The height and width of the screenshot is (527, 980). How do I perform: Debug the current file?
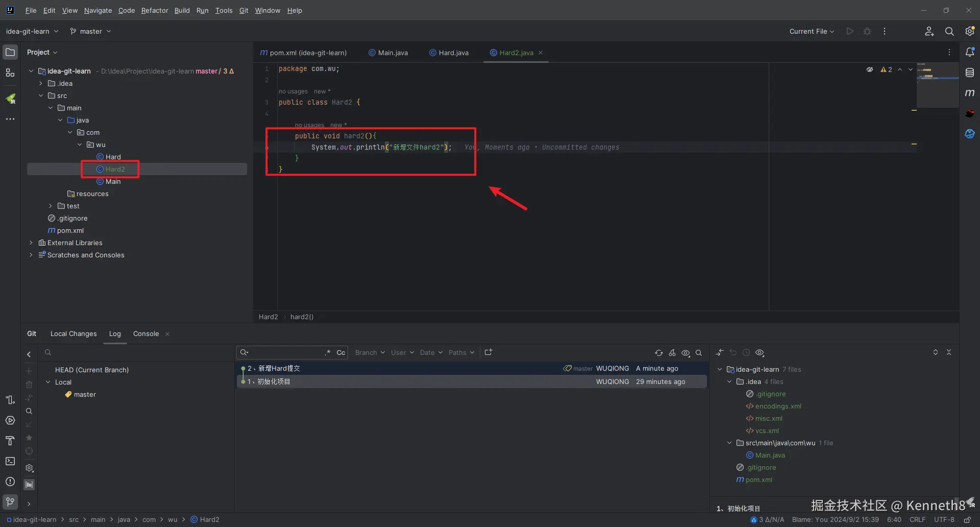click(x=867, y=31)
